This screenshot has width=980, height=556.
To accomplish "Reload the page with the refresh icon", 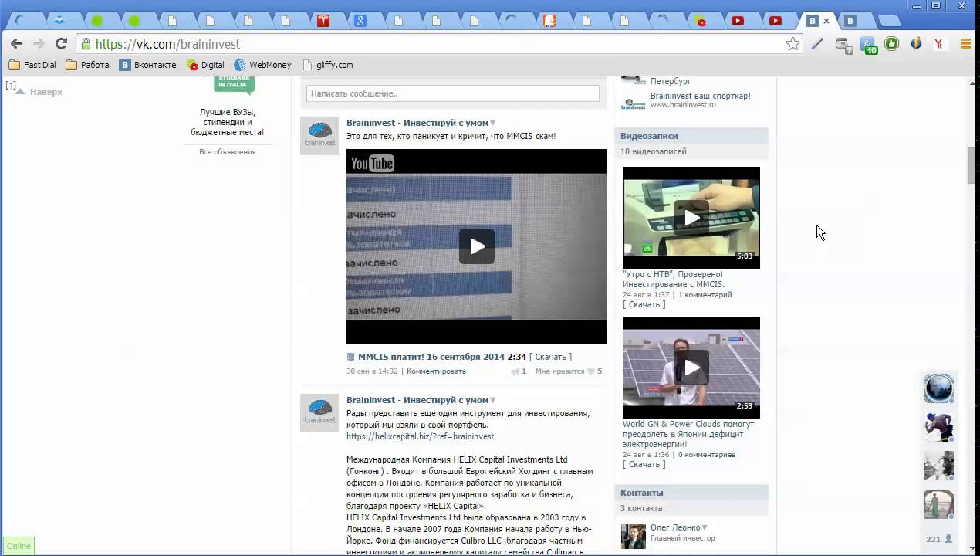I will pyautogui.click(x=62, y=44).
